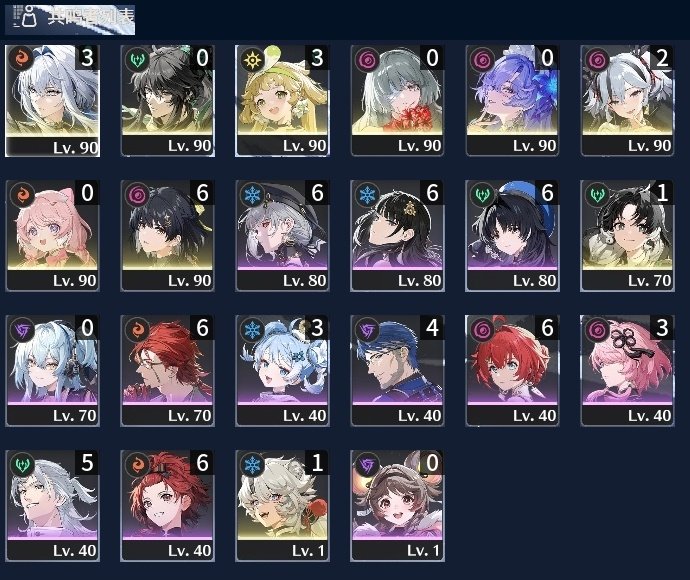Viewport: 690px width, 580px height.
Task: Open the purple-haired Havoc character at Lv. 90
Action: click(x=512, y=101)
